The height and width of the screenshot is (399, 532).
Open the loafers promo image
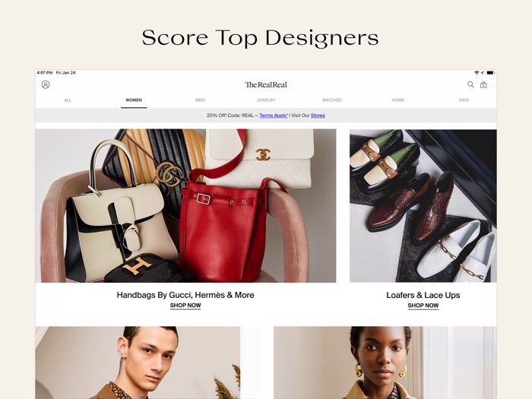[x=423, y=206]
